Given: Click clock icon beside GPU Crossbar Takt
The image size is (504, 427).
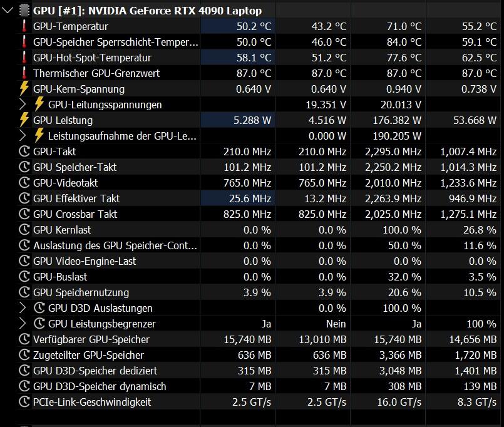Looking at the screenshot, I should 24,214.
